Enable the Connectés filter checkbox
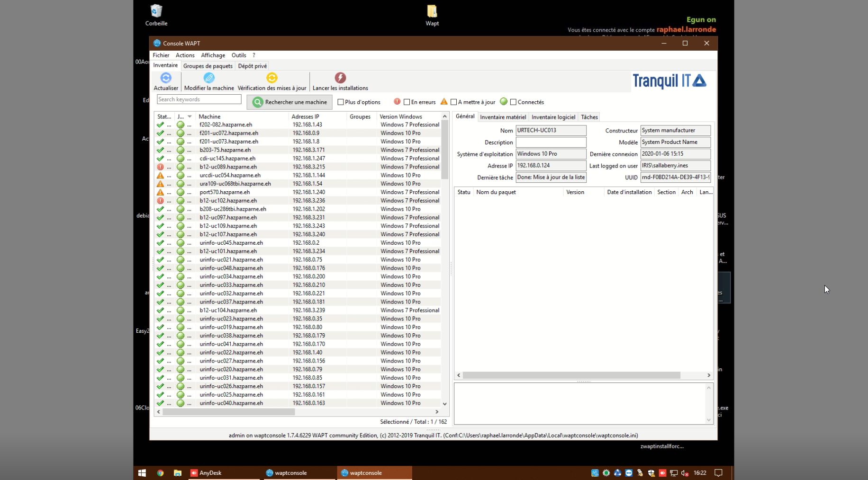This screenshot has height=480, width=868. tap(513, 102)
